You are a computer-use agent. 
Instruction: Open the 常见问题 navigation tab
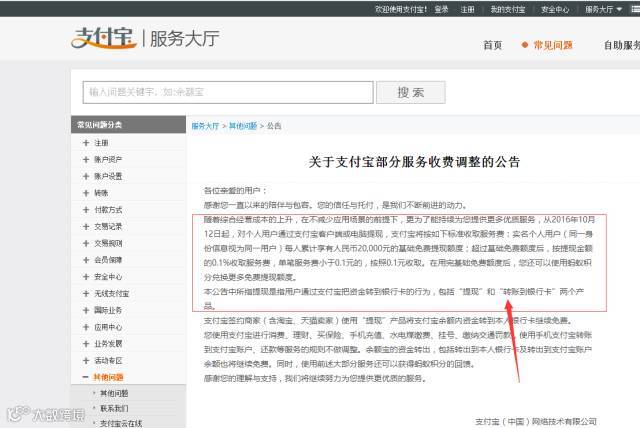553,45
